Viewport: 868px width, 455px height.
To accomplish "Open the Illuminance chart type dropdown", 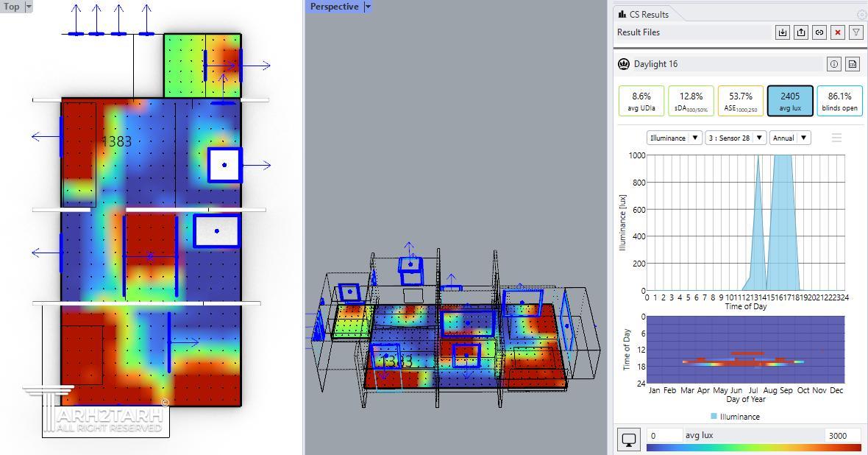I will click(675, 138).
